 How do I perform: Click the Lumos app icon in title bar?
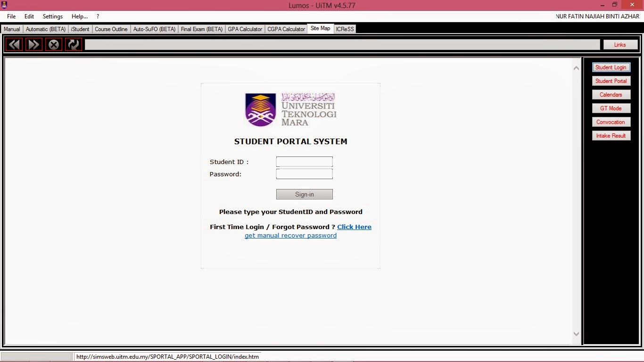(5, 5)
